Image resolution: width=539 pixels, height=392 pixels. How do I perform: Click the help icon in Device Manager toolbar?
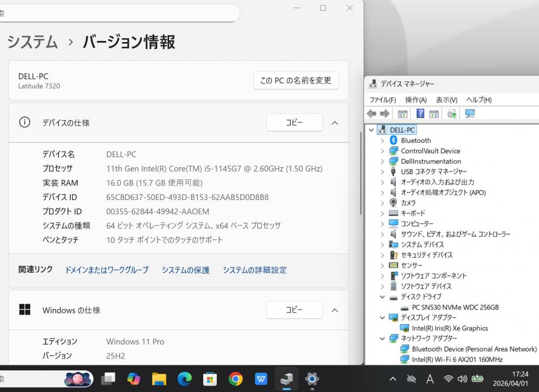(420, 114)
